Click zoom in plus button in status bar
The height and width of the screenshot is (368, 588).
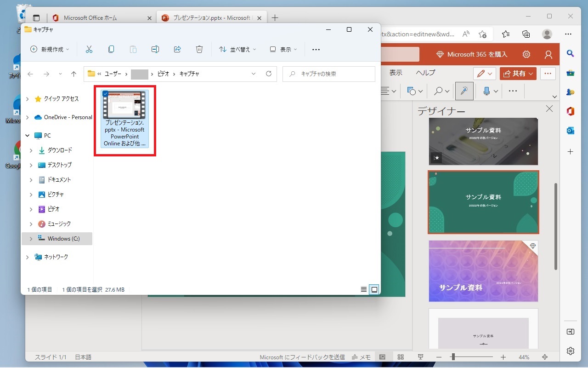click(503, 357)
